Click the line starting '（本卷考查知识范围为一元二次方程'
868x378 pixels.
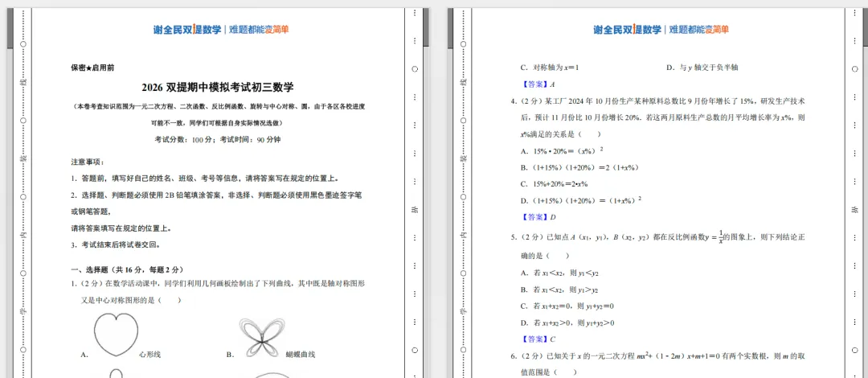219,106
